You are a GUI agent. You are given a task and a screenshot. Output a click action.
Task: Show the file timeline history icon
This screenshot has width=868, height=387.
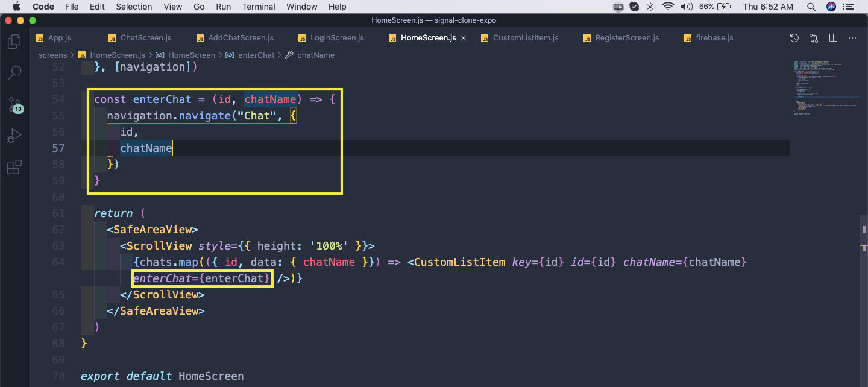[794, 38]
